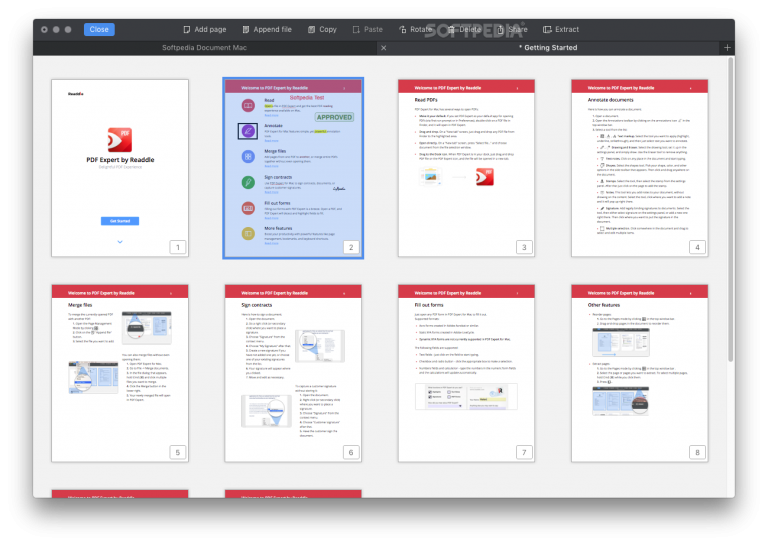The height and width of the screenshot is (545, 768).
Task: Click Get Started button on page 1
Action: pyautogui.click(x=120, y=221)
